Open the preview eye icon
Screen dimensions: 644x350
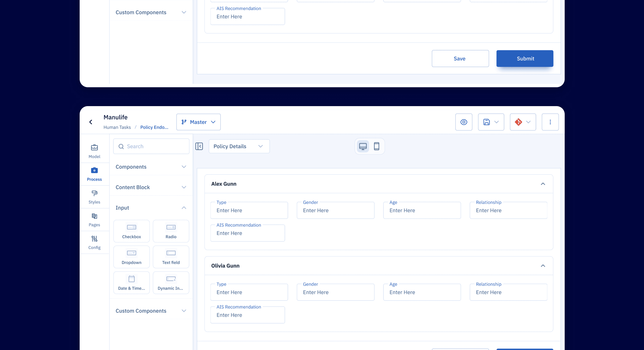pyautogui.click(x=463, y=122)
